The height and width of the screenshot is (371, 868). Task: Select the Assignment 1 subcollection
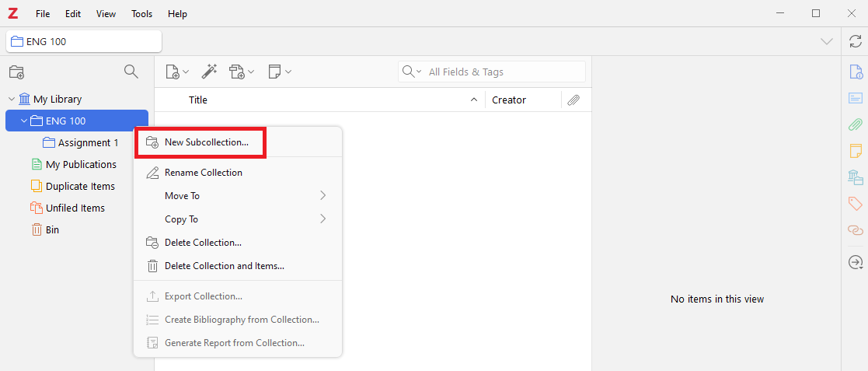tap(88, 143)
